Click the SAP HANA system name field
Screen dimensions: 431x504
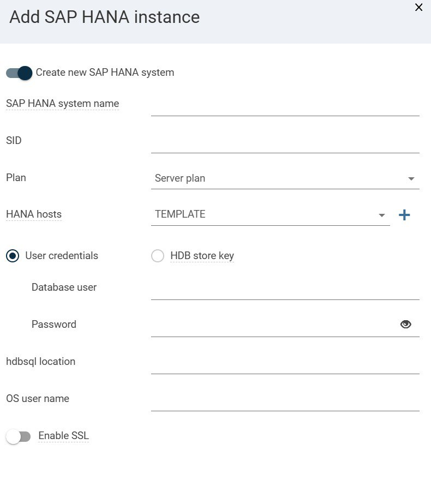(x=285, y=107)
